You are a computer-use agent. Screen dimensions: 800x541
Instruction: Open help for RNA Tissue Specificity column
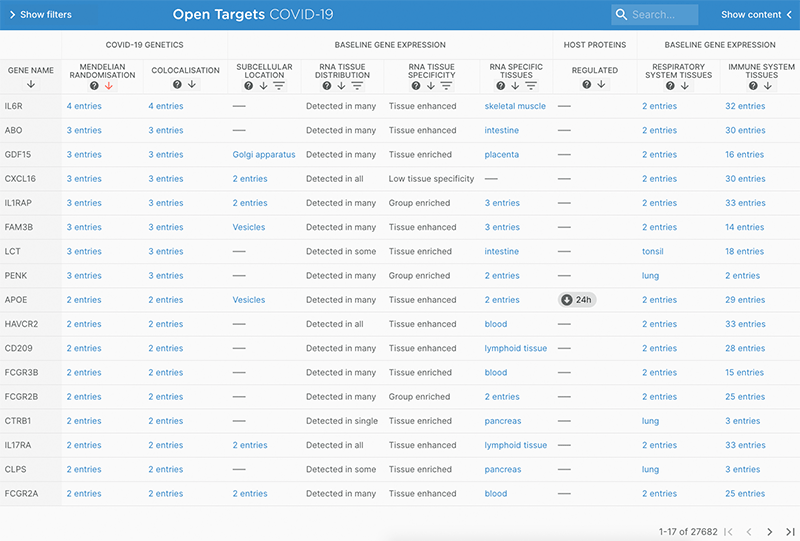416,86
